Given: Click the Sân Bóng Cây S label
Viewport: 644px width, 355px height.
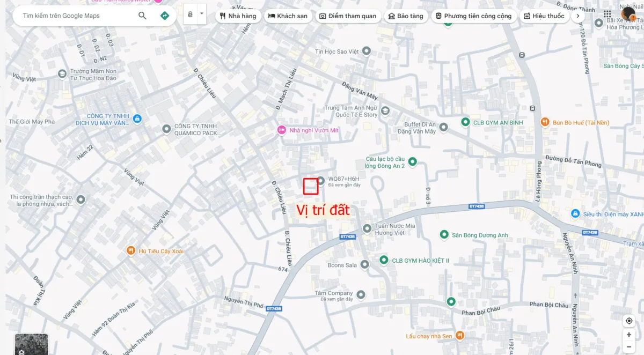Looking at the screenshot, I should click(623, 66).
